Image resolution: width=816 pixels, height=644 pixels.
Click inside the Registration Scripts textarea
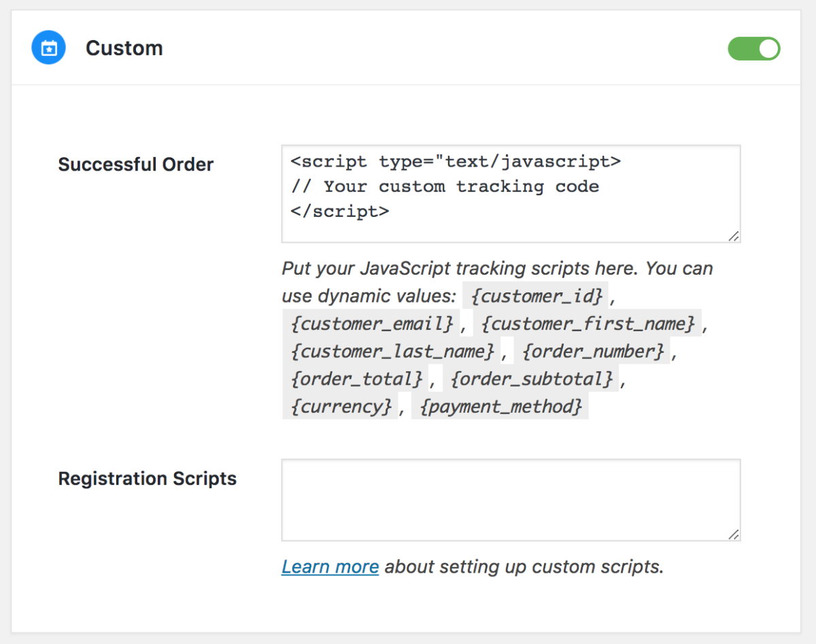pos(510,500)
